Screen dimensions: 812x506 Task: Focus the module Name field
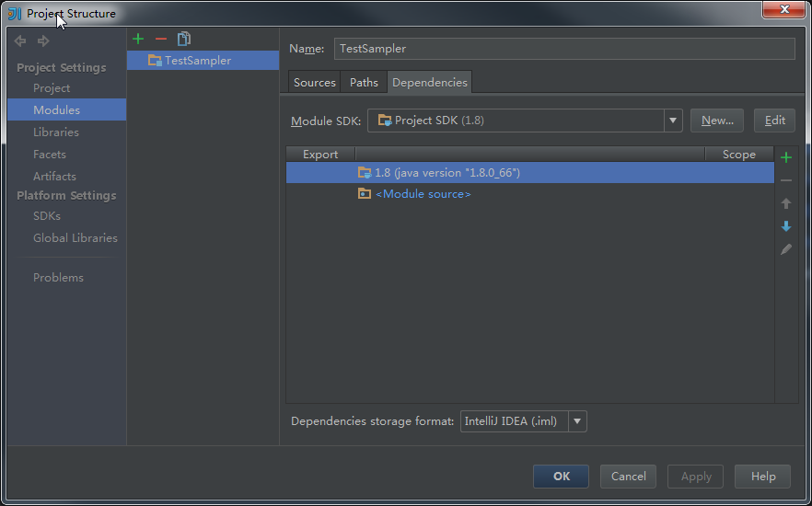(x=564, y=49)
